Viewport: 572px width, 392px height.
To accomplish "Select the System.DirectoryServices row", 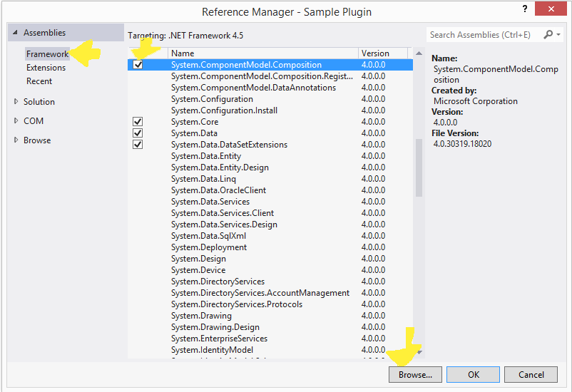I will click(270, 281).
